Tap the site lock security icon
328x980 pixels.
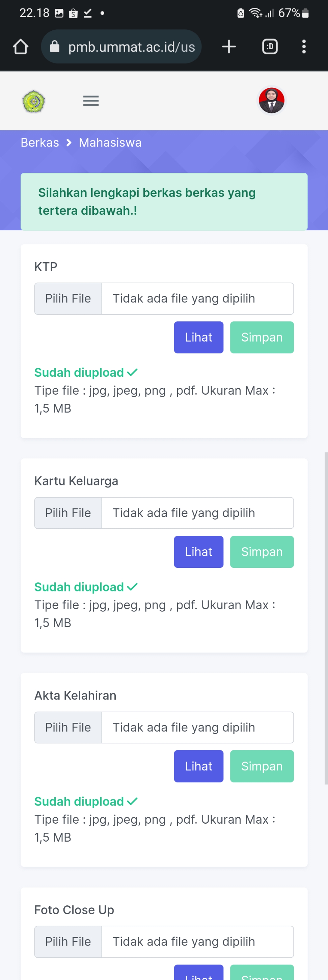(x=55, y=47)
